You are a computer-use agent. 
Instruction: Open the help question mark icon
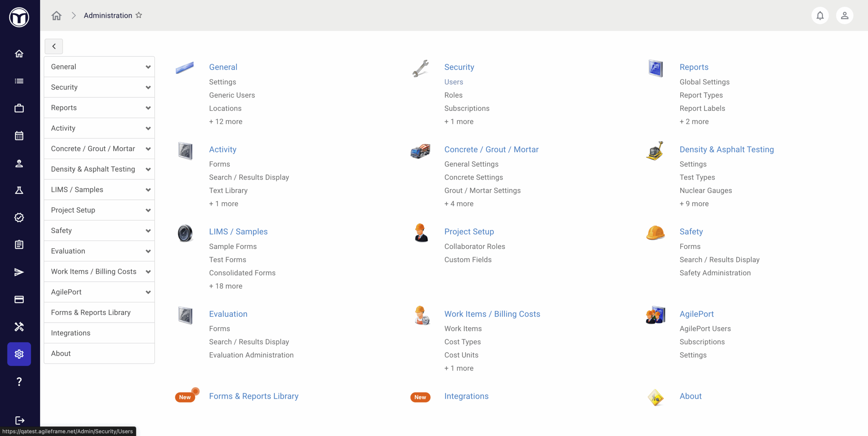(x=19, y=381)
